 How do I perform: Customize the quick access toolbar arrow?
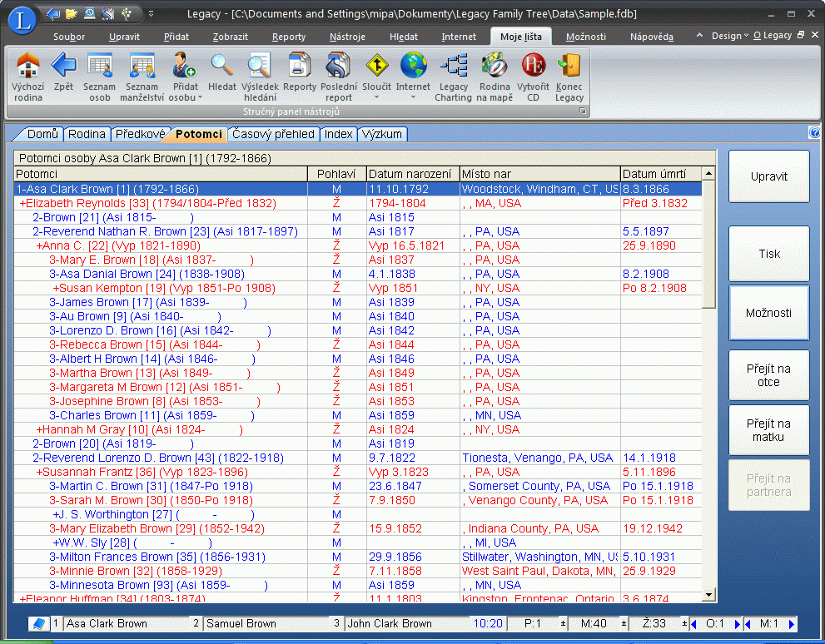[x=151, y=13]
